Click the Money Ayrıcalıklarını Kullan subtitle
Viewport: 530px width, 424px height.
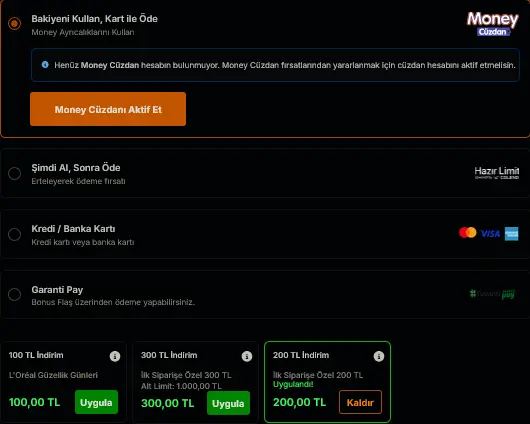coord(83,32)
